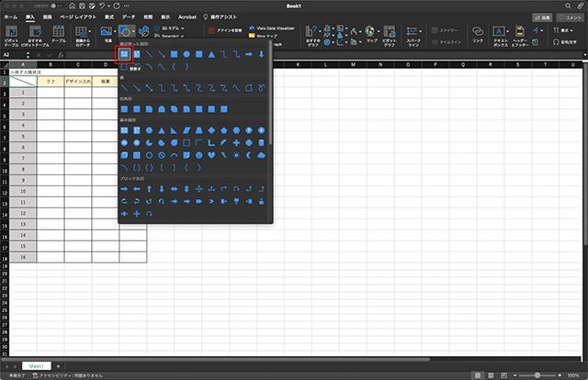Select the highlighted text box shape
This screenshot has height=380, width=588.
(x=124, y=54)
